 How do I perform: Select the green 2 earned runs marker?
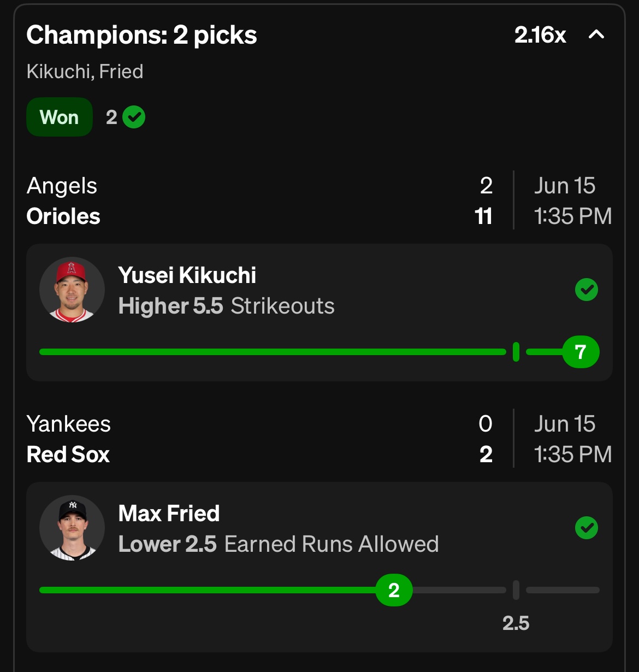pos(394,590)
